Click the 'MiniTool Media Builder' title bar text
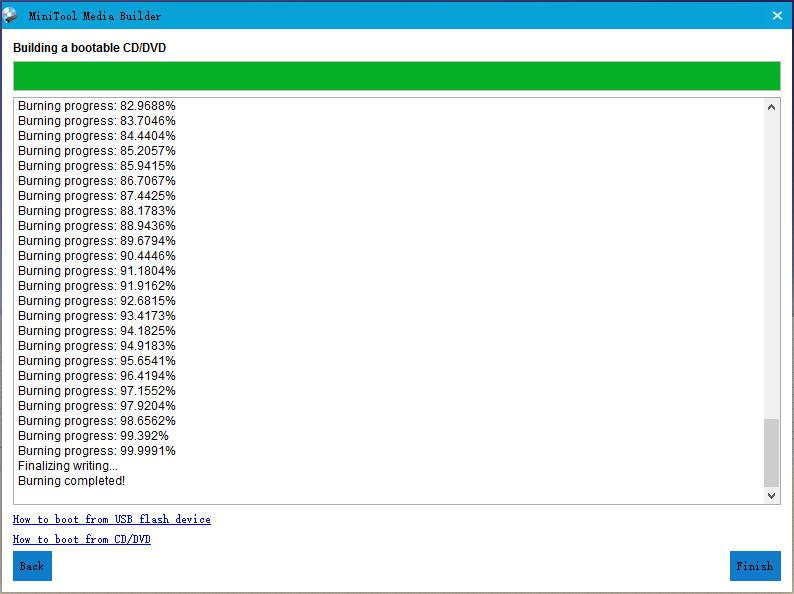This screenshot has height=594, width=794. [94, 16]
